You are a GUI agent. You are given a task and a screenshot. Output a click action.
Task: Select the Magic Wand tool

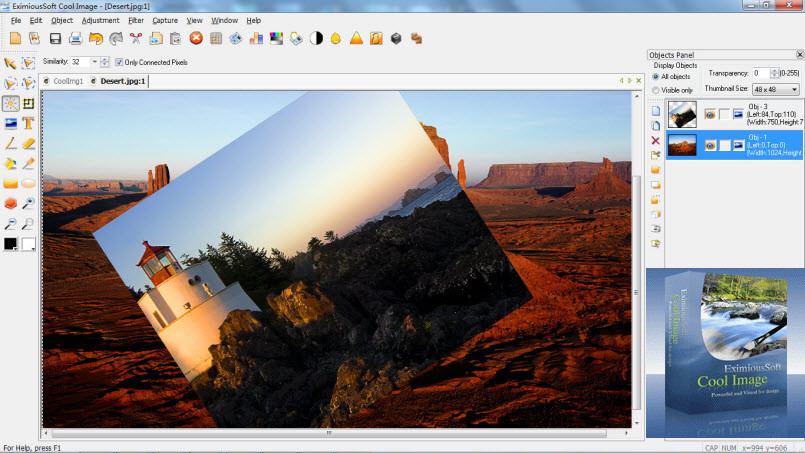tap(11, 104)
